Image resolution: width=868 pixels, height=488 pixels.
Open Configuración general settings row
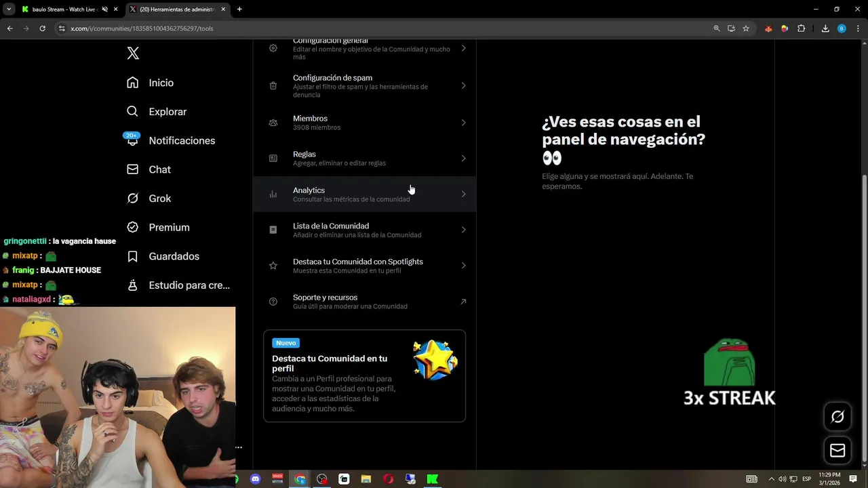[x=365, y=49]
